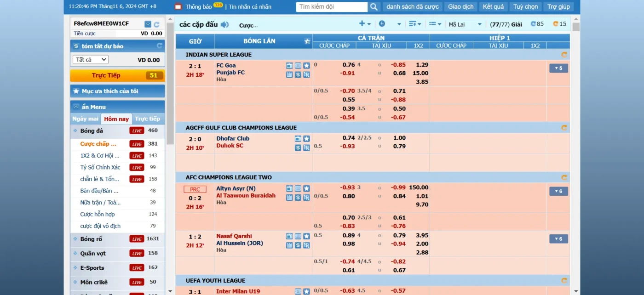
Task: Favorite the FC Goa match with star
Action: pyautogui.click(x=306, y=66)
